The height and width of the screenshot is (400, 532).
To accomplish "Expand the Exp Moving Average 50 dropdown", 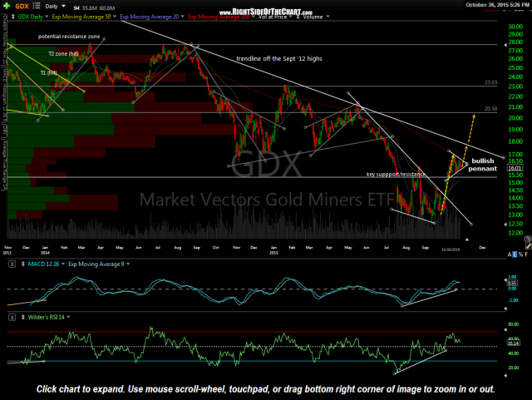I will (x=115, y=17).
